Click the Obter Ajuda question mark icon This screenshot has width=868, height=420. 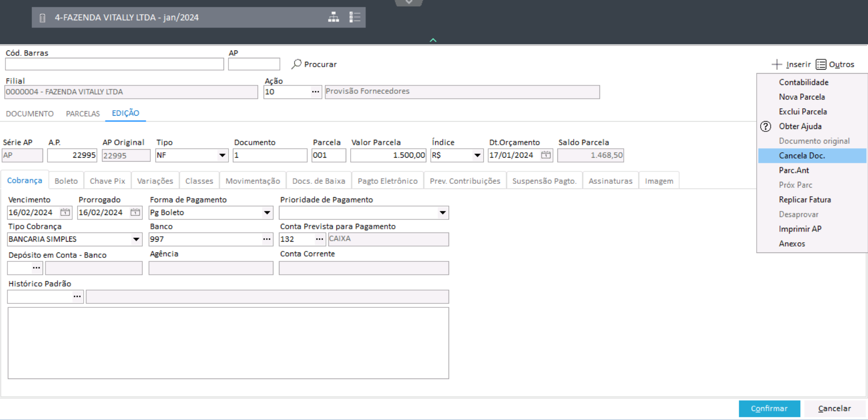766,126
